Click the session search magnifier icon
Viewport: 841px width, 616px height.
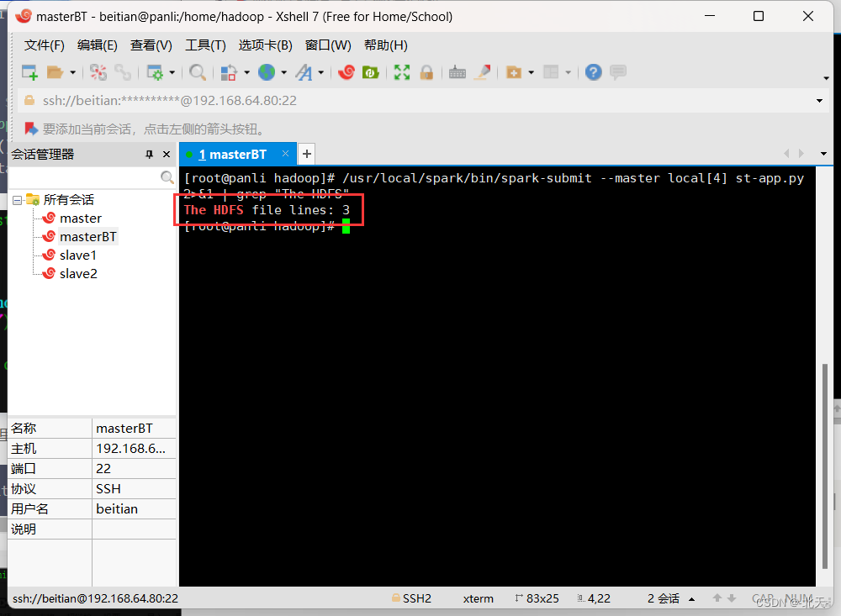(x=167, y=177)
